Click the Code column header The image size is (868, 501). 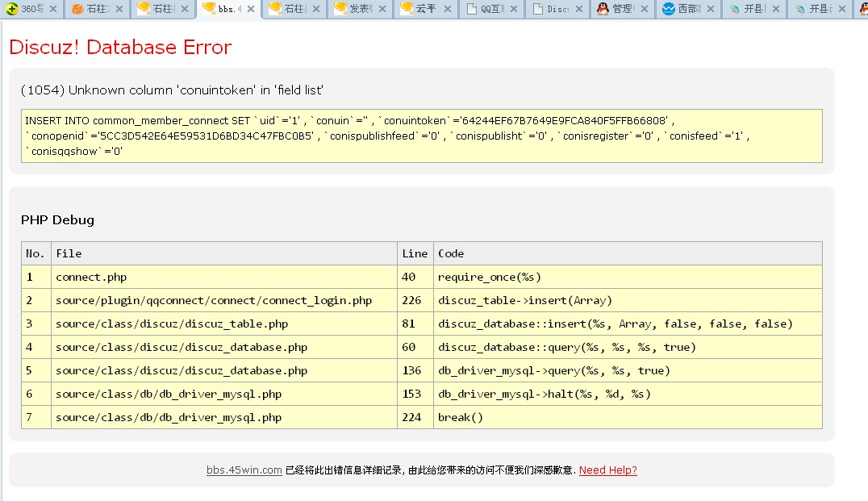click(628, 253)
